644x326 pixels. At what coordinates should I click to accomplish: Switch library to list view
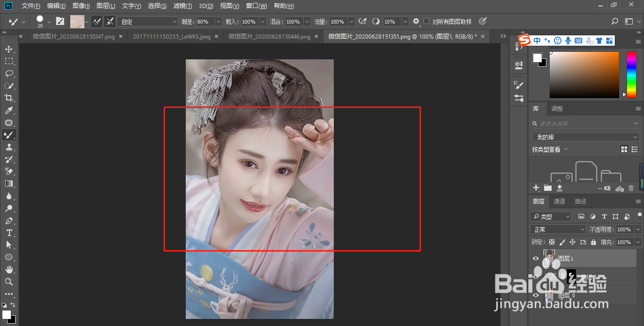635,149
